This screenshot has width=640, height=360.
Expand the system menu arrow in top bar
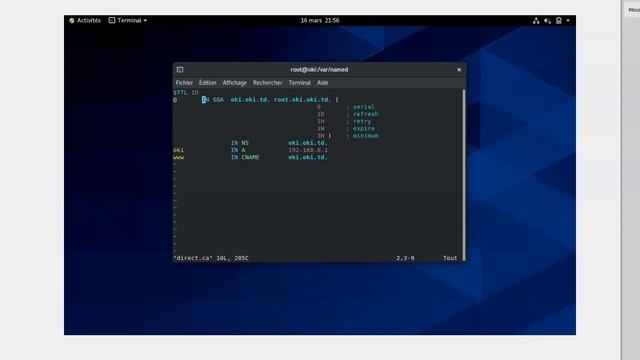point(568,20)
